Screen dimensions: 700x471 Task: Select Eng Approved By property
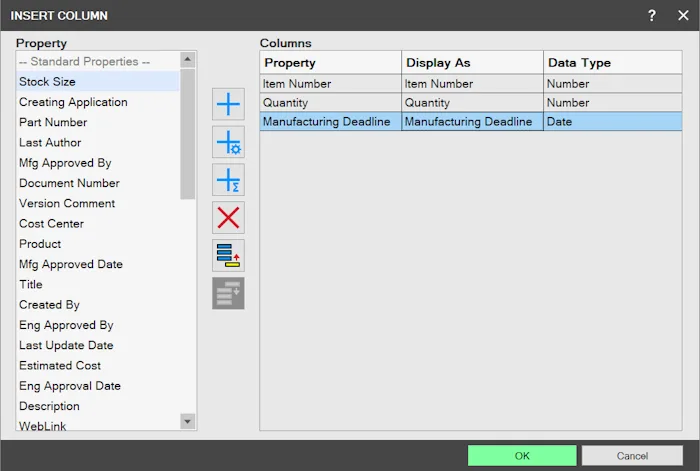click(98, 325)
